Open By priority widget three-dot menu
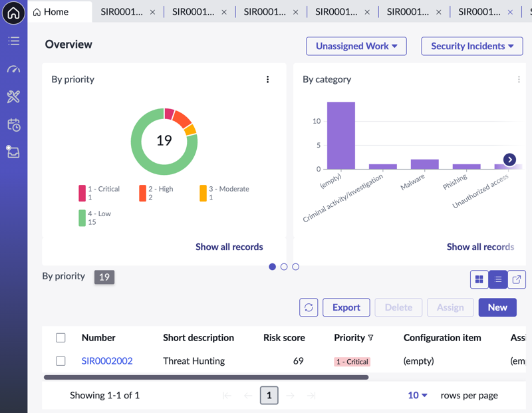Screen dimensions: 532x413 268,79
